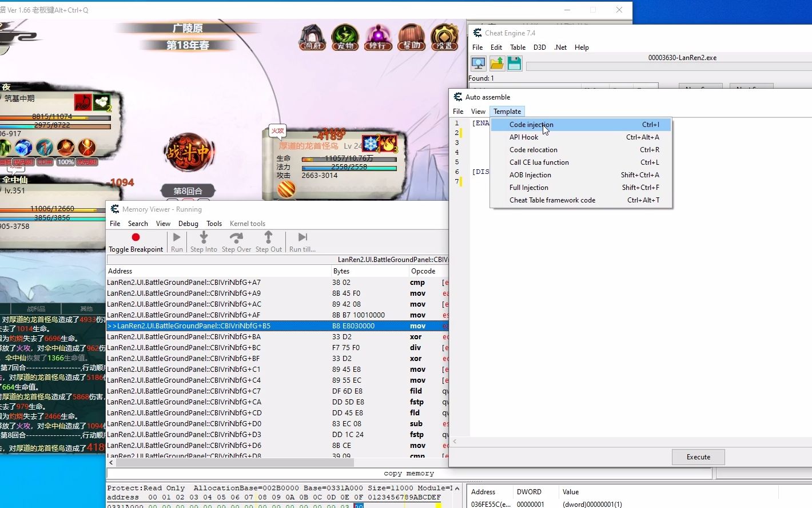Select disassembler row CBIVriNbfG+B5
Viewport: 812px width, 508px height.
pyautogui.click(x=277, y=326)
